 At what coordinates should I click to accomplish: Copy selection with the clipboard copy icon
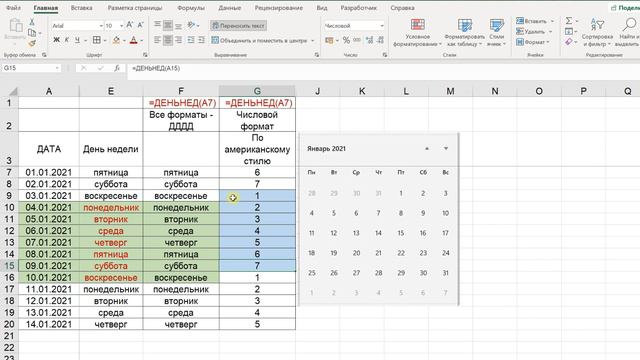(32, 33)
